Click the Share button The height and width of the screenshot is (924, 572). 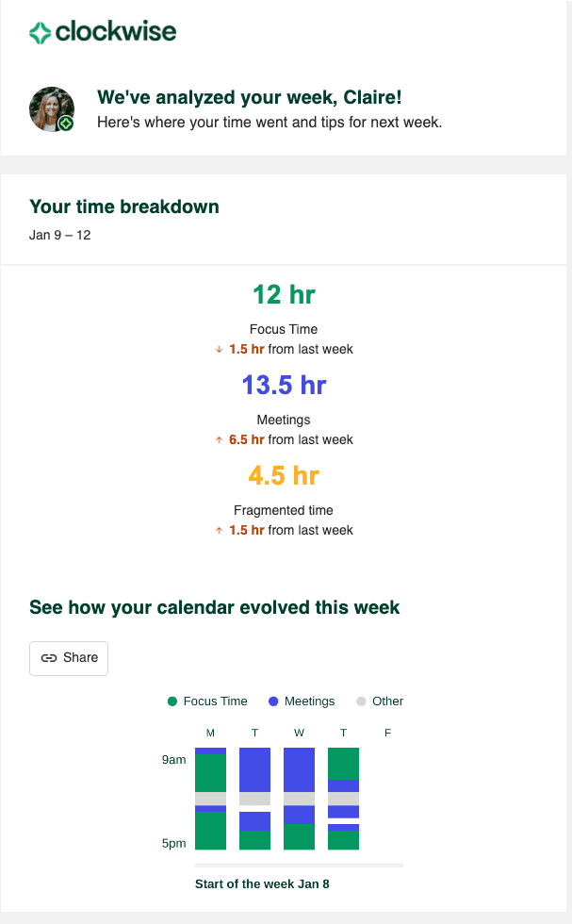pos(69,658)
